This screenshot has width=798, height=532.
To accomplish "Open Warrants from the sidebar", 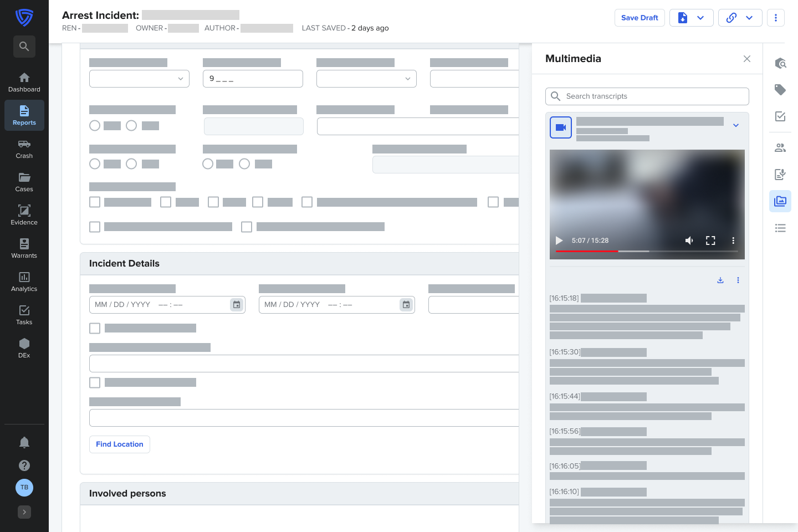I will pos(24,248).
